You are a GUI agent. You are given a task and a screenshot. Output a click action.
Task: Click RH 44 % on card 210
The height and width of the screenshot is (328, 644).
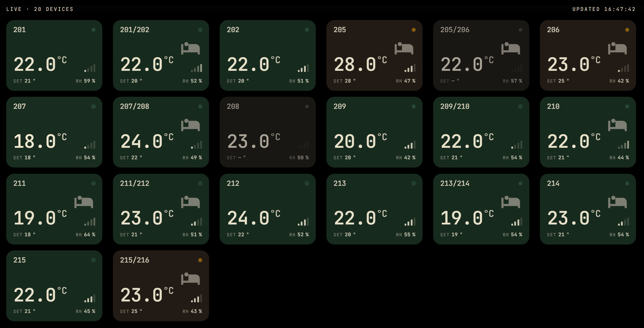[619, 158]
